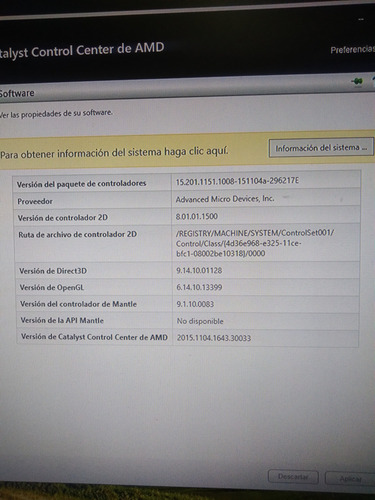Select 'Versión del controlador de Mantle' label

pos(78,304)
